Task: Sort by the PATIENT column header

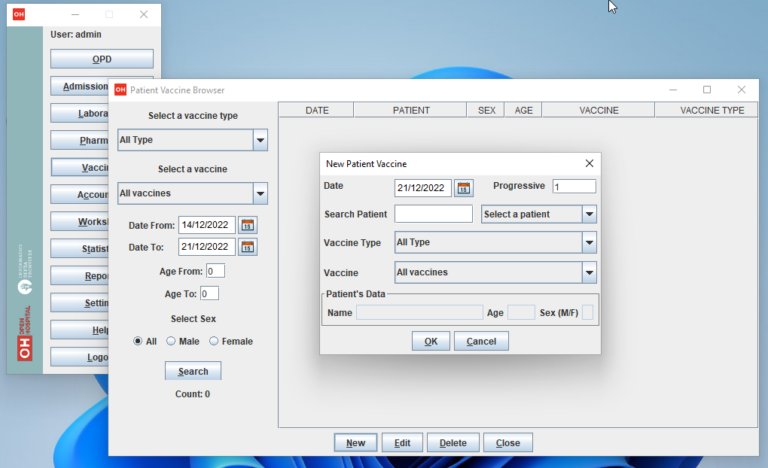Action: pyautogui.click(x=411, y=110)
